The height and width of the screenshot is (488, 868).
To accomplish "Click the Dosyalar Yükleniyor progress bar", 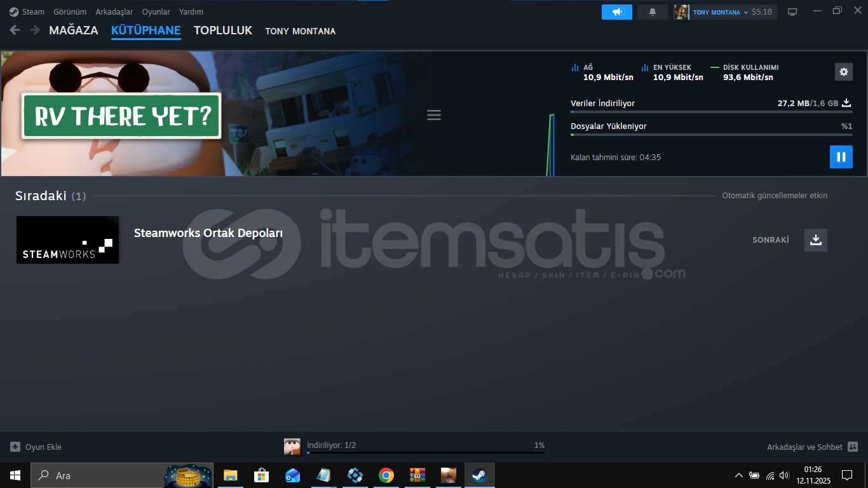I will (x=712, y=135).
